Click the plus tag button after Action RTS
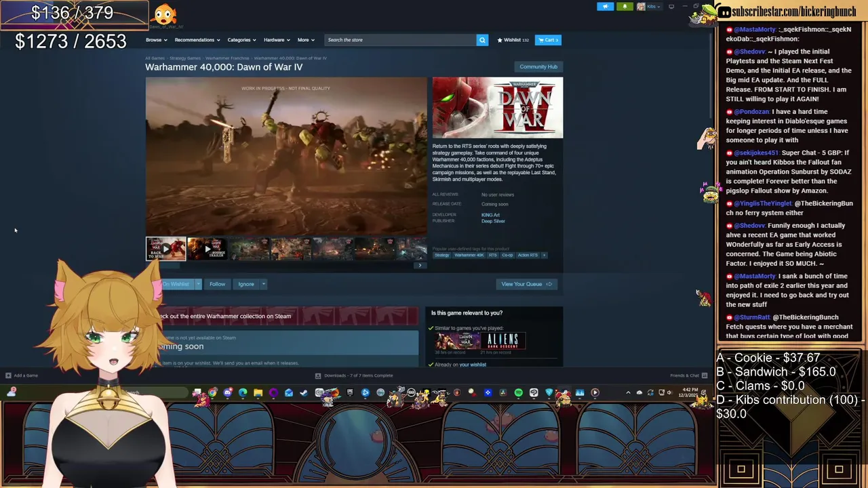The image size is (868, 488). [x=544, y=255]
